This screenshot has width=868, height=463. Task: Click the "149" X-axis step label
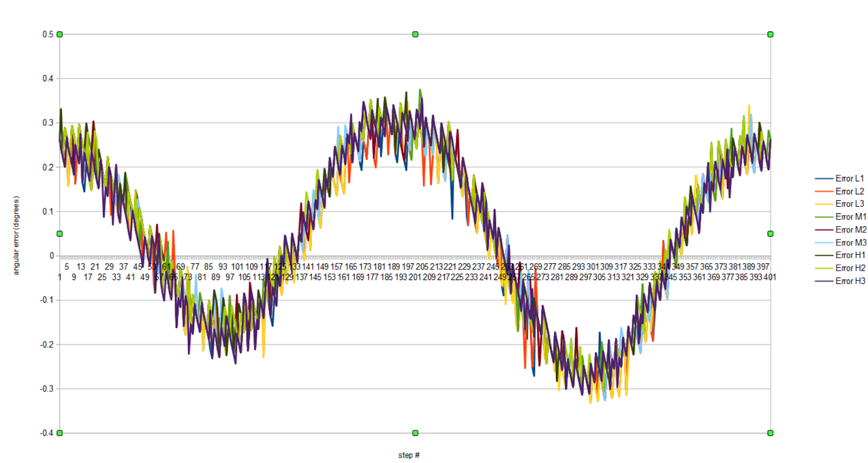pyautogui.click(x=322, y=267)
